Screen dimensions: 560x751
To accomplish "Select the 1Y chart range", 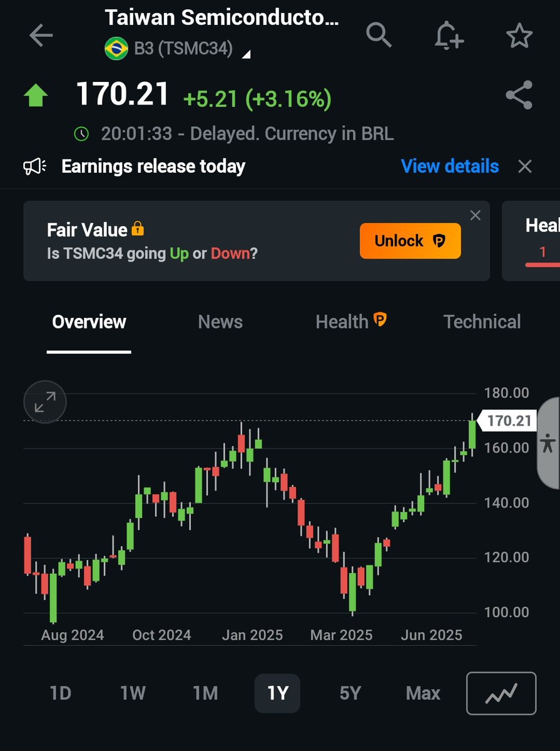I will click(x=277, y=693).
